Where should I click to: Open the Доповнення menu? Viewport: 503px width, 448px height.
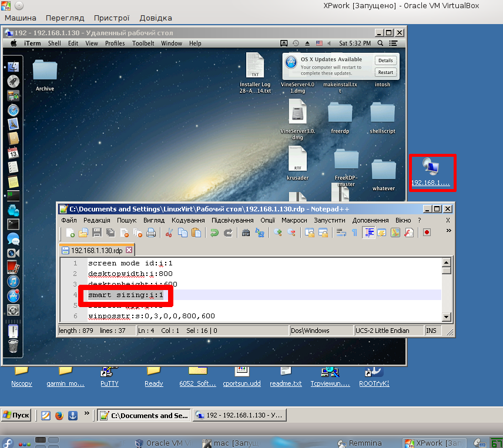click(371, 220)
